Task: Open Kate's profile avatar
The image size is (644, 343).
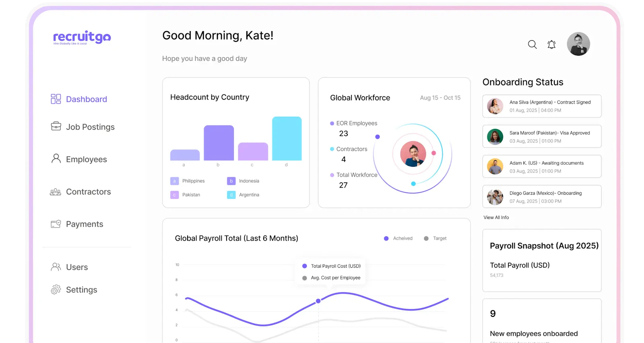Action: click(578, 44)
